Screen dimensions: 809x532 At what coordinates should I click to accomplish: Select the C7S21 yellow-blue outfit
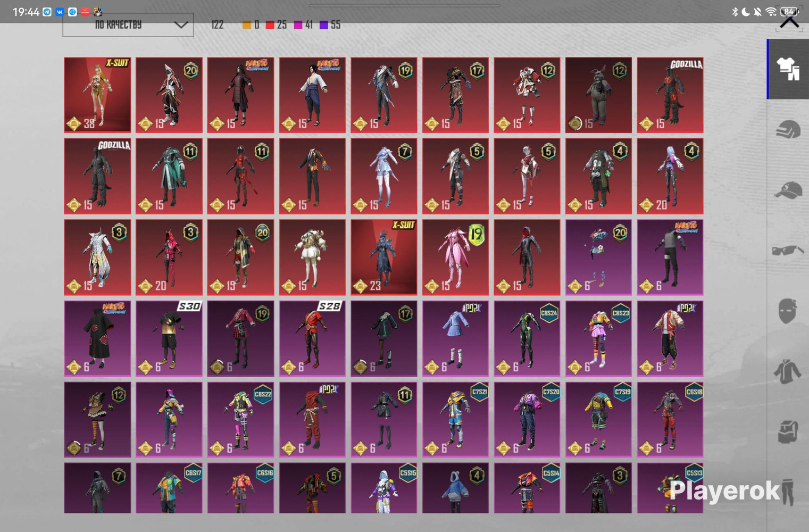pyautogui.click(x=455, y=419)
